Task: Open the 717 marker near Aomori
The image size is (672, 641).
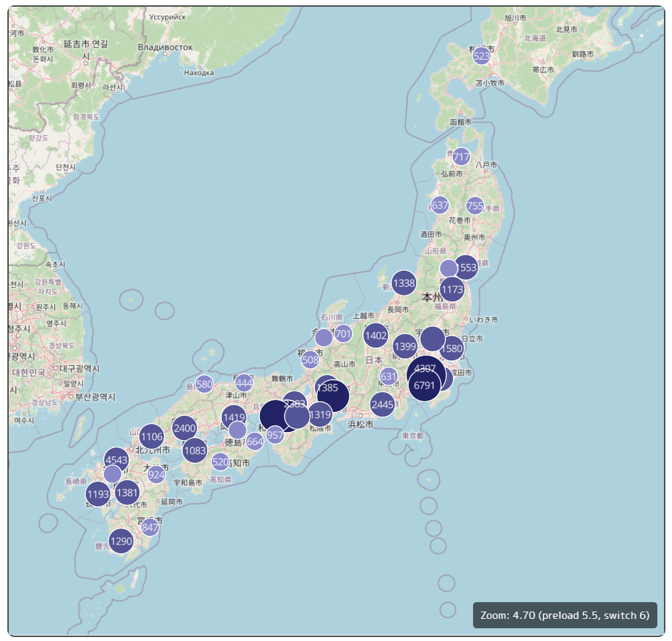Action: coord(462,156)
